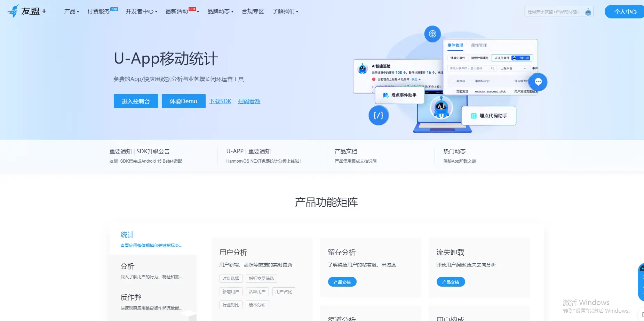Click the 友盟+ logo icon
The image size is (644, 321).
coord(13,11)
